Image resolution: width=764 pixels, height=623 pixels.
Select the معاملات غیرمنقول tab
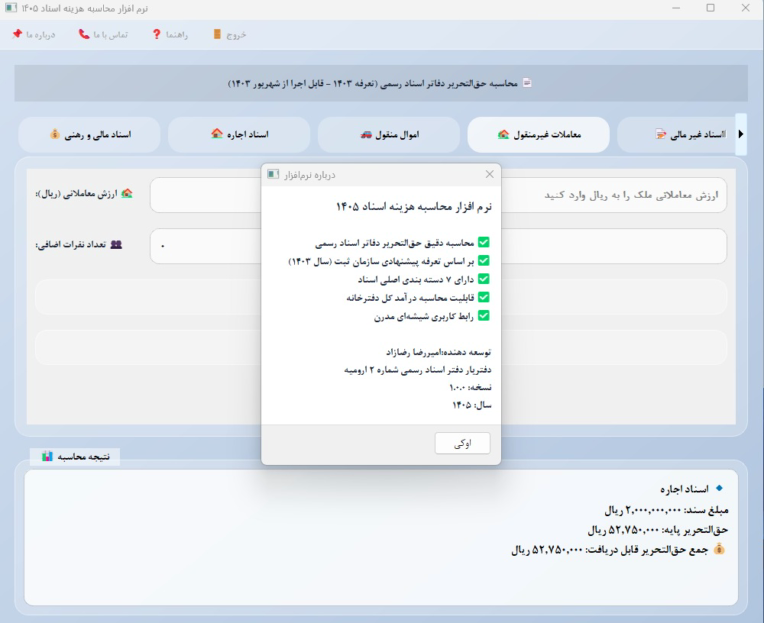point(538,134)
